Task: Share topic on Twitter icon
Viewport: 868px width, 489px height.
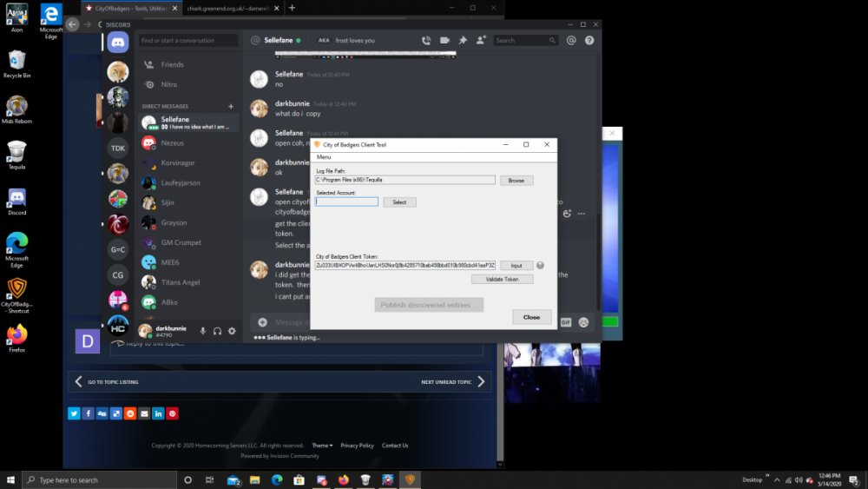Action: click(74, 413)
